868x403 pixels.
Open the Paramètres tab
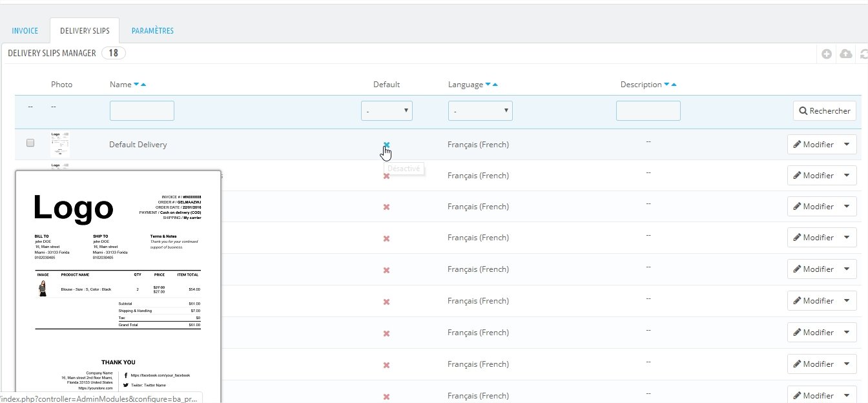click(152, 31)
